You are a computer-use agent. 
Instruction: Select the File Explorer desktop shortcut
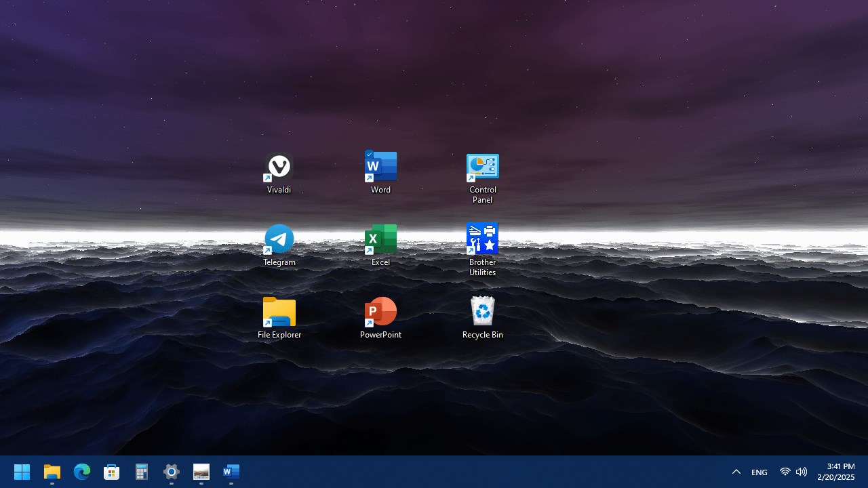(279, 318)
